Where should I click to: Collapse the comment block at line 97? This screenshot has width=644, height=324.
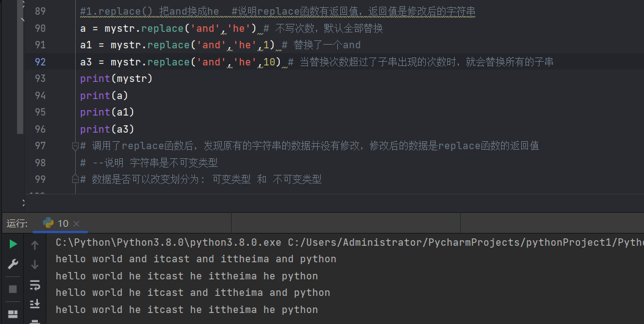click(x=75, y=145)
